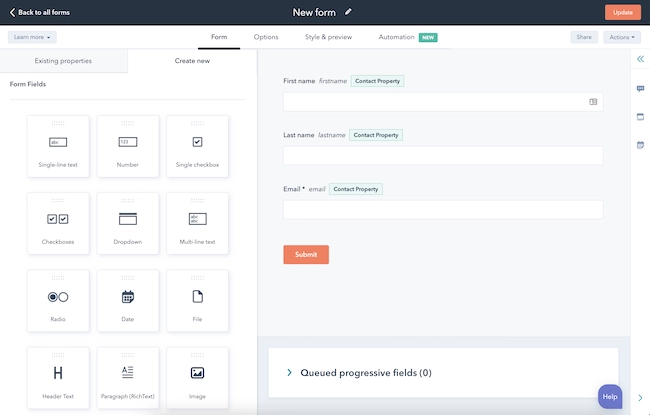
Task: Pick the Date field tile
Action: [128, 300]
